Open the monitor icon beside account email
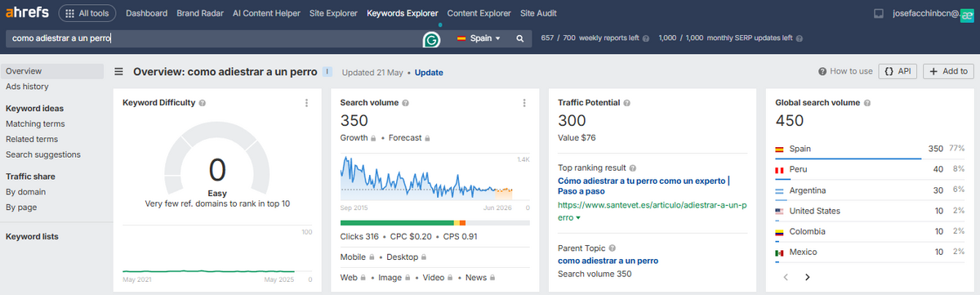 click(x=879, y=14)
